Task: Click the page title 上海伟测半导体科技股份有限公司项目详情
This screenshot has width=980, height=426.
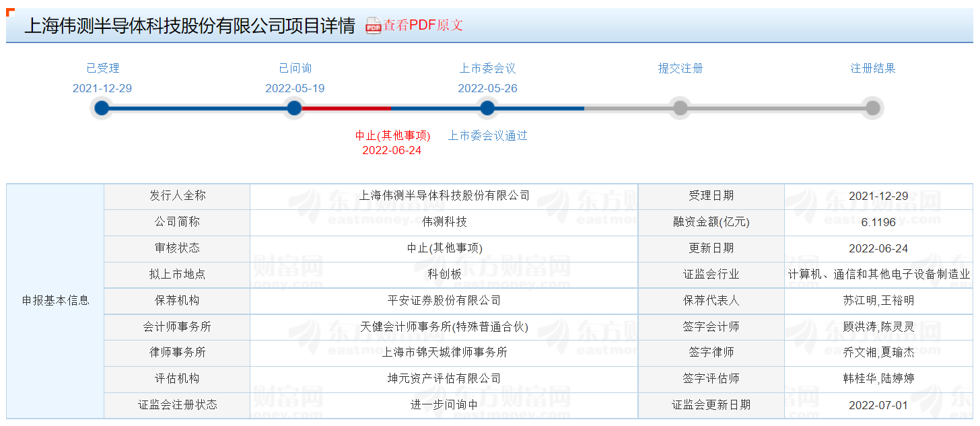Action: click(x=190, y=26)
